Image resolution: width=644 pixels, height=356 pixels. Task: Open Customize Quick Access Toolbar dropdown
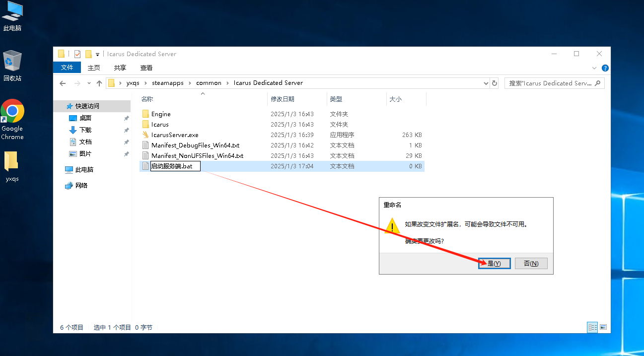(x=98, y=54)
